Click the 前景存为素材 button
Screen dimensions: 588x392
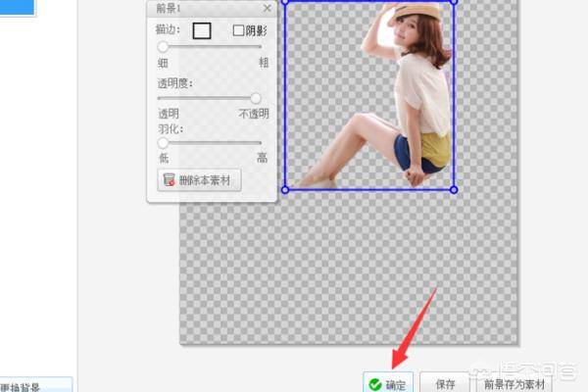point(515,384)
